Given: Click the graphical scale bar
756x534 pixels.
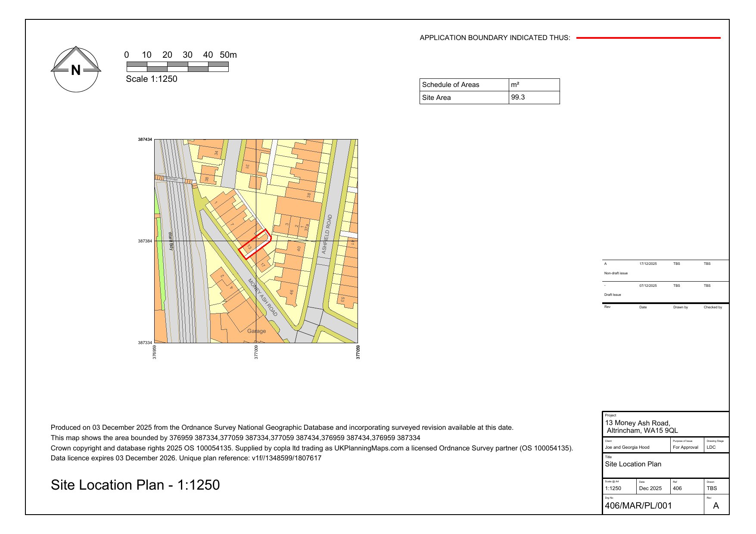Looking at the screenshot, I should [177, 67].
